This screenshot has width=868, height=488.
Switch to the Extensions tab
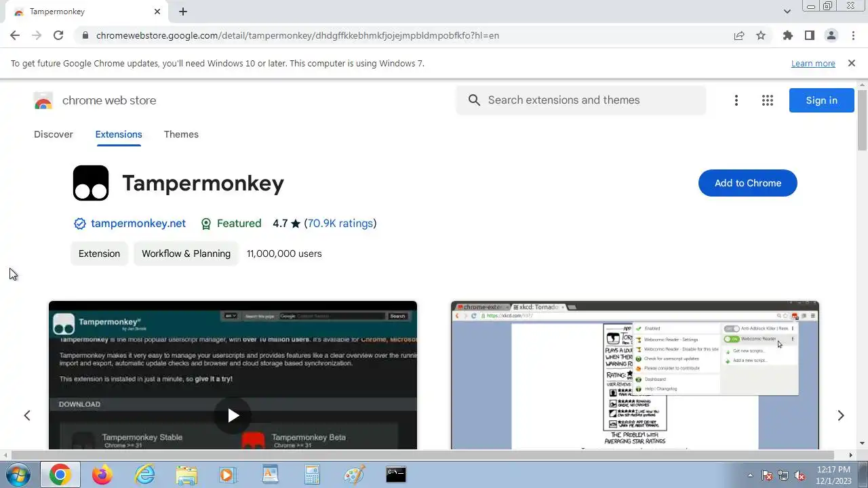coord(119,134)
